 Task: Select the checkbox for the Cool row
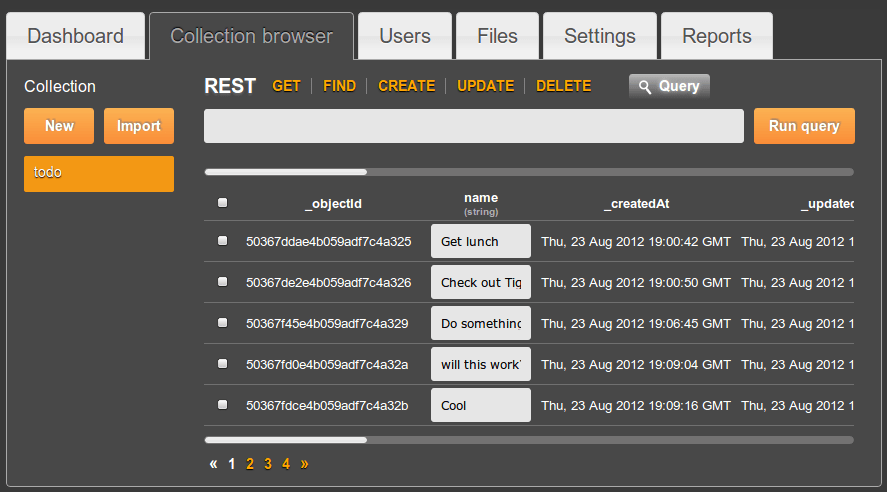[222, 405]
